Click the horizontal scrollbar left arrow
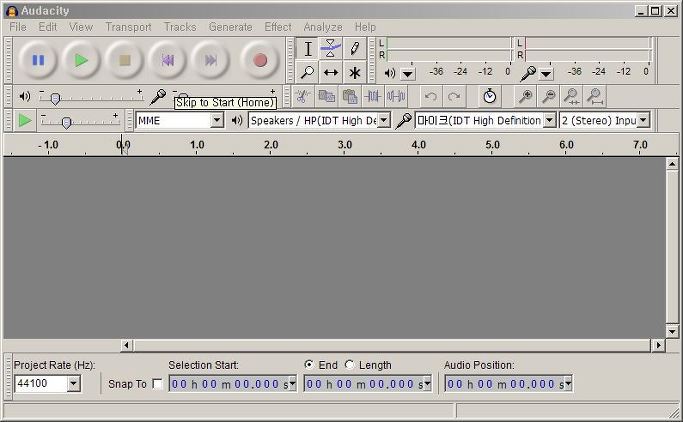 (126, 345)
